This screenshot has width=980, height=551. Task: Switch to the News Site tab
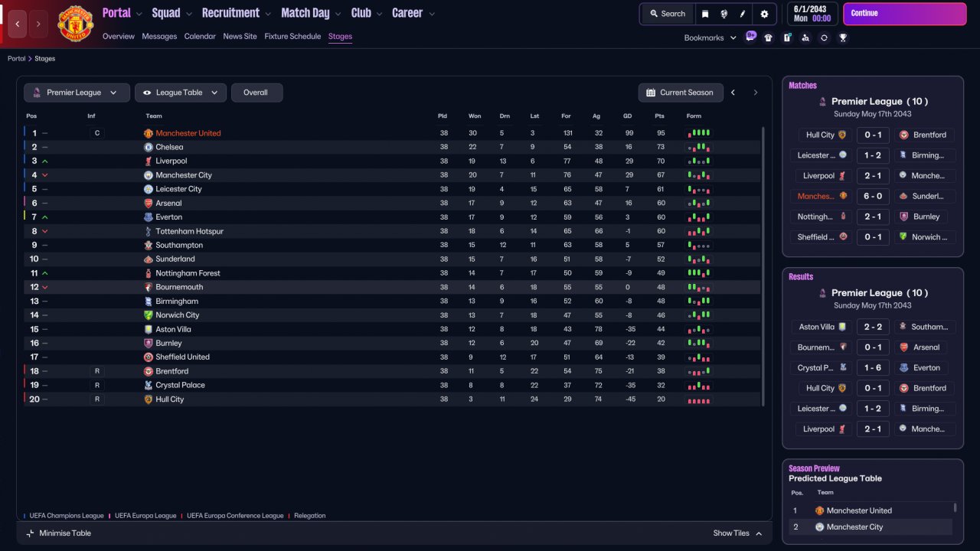240,36
